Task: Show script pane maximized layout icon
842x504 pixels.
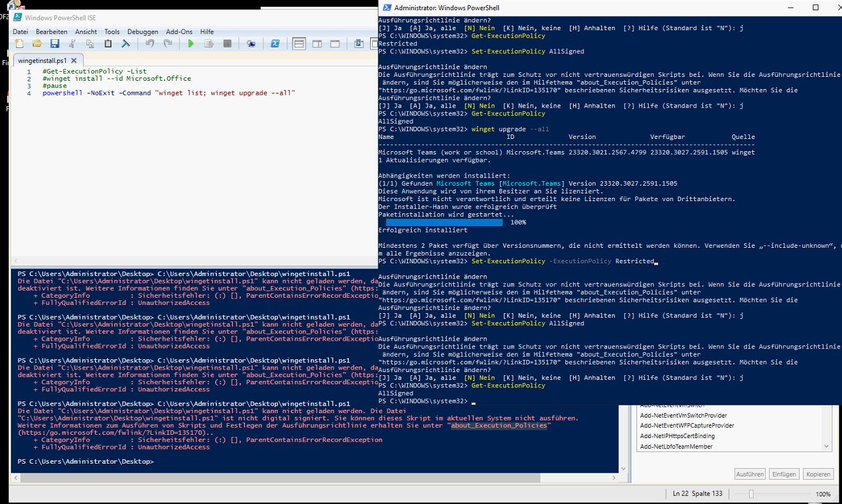Action: tap(335, 44)
